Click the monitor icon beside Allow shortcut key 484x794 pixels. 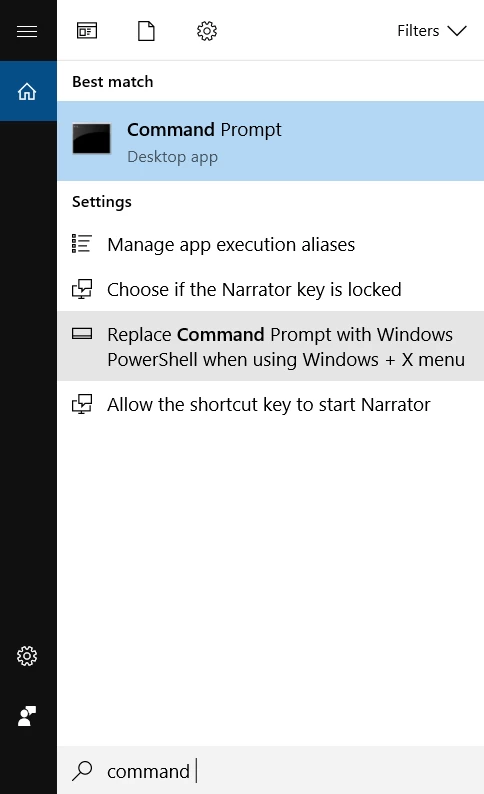82,404
